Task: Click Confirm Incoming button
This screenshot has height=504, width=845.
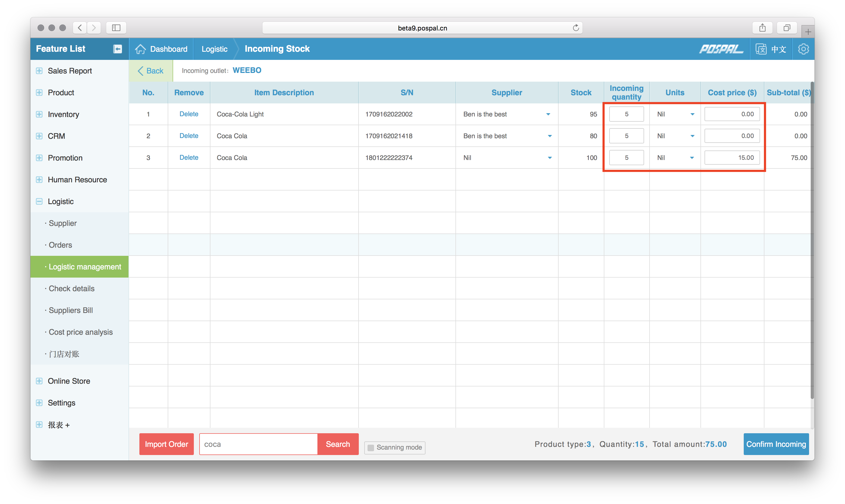Action: pyautogui.click(x=776, y=444)
